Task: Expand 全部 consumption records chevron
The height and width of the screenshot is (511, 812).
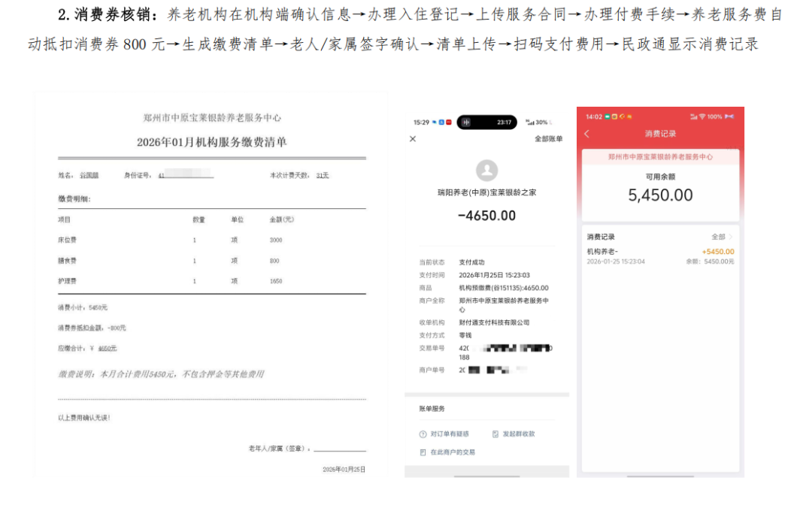Action: click(x=731, y=237)
